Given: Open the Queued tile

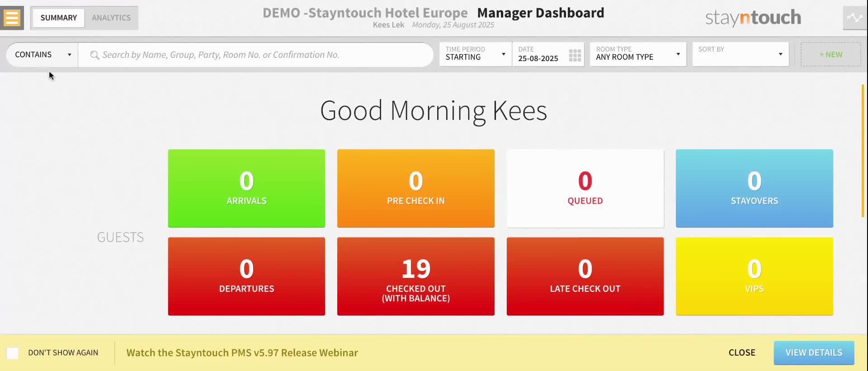Looking at the screenshot, I should 585,188.
